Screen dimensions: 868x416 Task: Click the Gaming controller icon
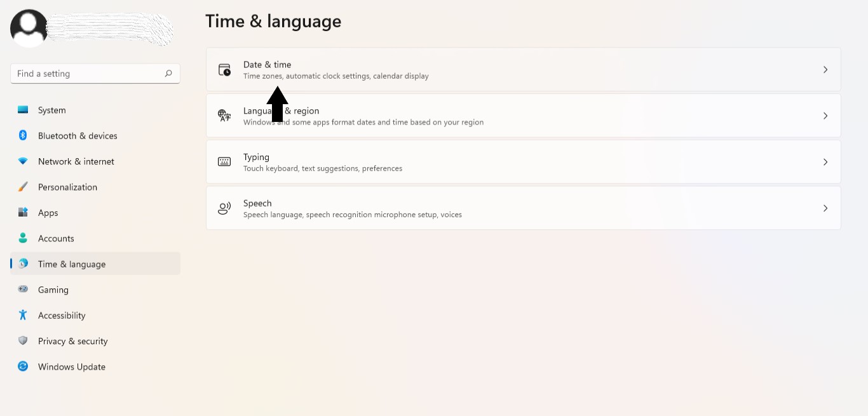tap(23, 289)
